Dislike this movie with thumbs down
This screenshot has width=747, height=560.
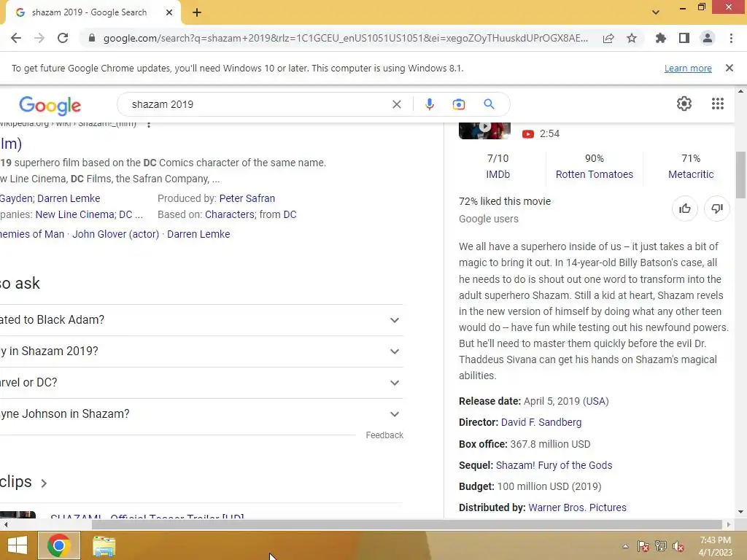pyautogui.click(x=717, y=209)
